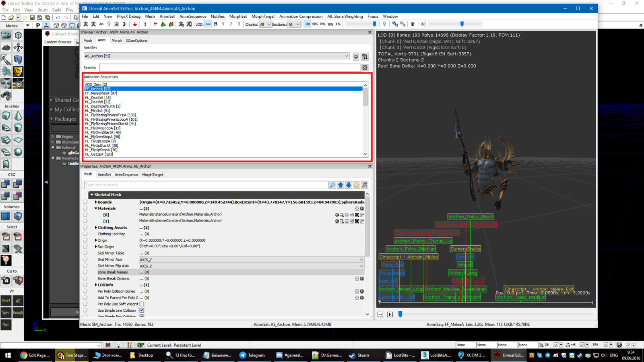Image resolution: width=644 pixels, height=362 pixels.
Task: Create a cube brush
Action: click(6, 116)
